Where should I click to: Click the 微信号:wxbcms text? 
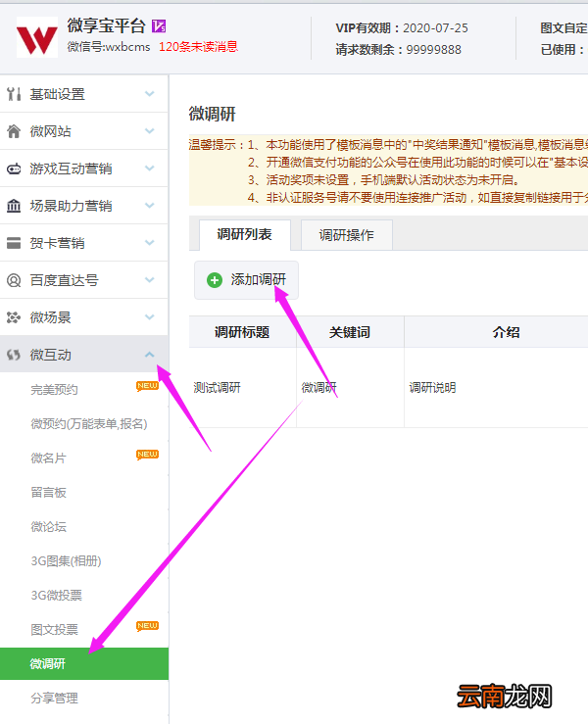(109, 47)
